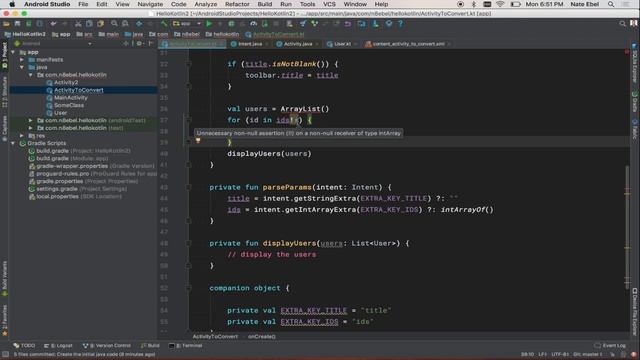
Task: Open the macOS Spotlight search icon
Action: [x=611, y=4]
